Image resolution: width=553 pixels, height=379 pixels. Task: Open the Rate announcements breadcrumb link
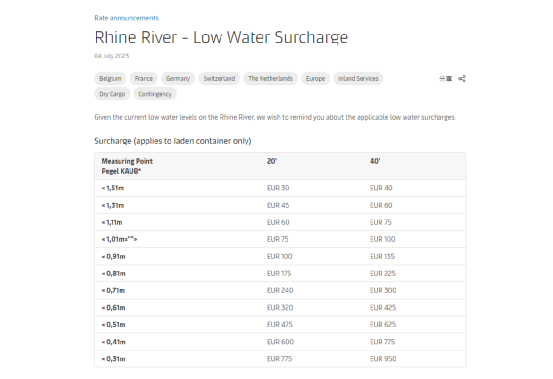tap(127, 18)
